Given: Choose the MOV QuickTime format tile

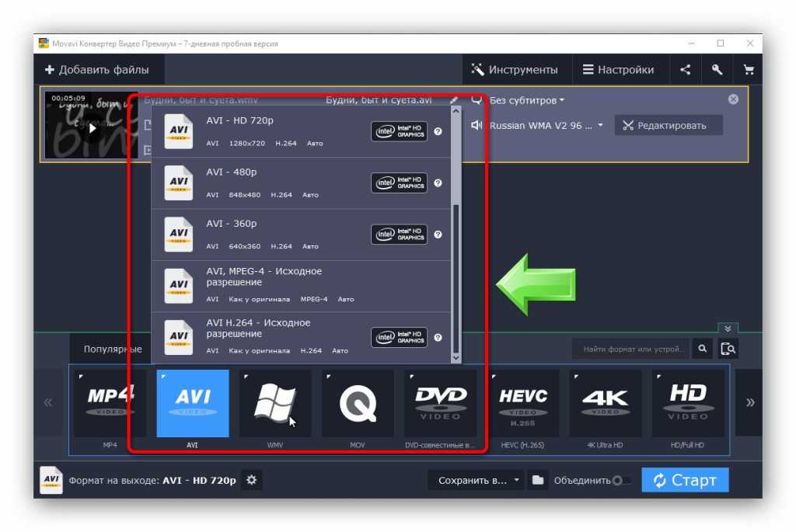Looking at the screenshot, I should point(358,403).
